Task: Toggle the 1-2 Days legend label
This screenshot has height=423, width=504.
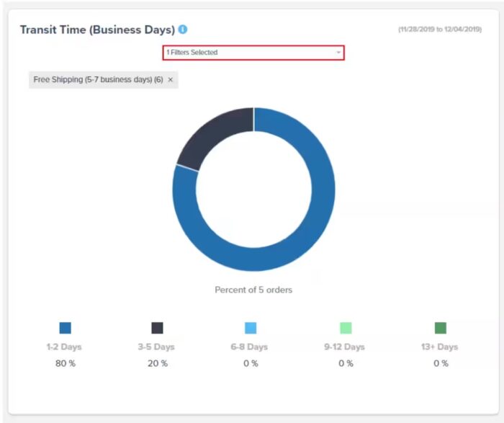Action: [x=64, y=347]
